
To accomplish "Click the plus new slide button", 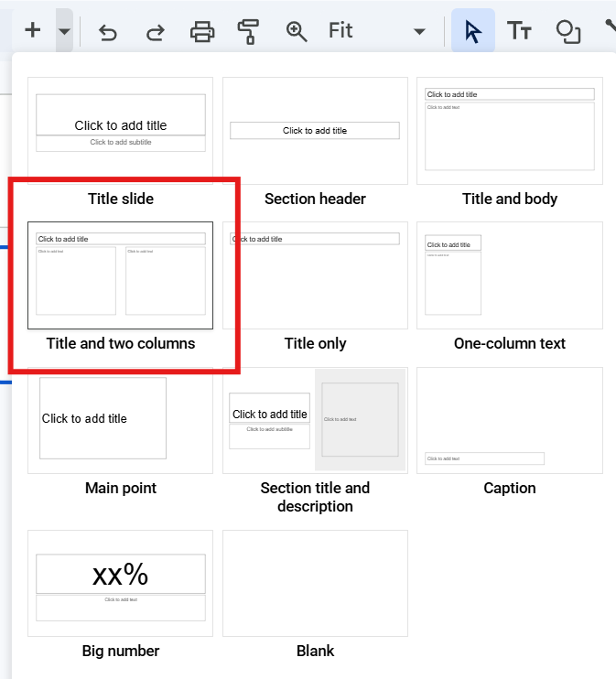I will pyautogui.click(x=33, y=31).
